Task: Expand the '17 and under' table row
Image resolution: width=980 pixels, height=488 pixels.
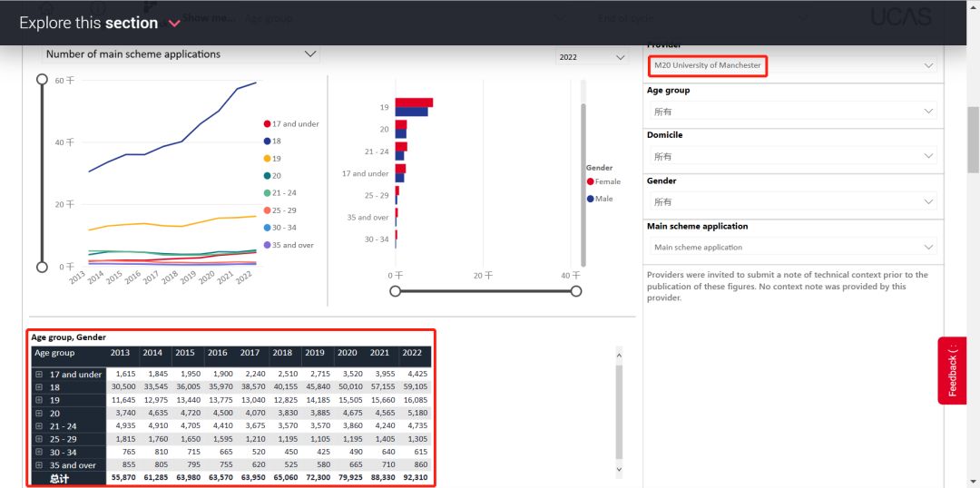Action: (39, 375)
